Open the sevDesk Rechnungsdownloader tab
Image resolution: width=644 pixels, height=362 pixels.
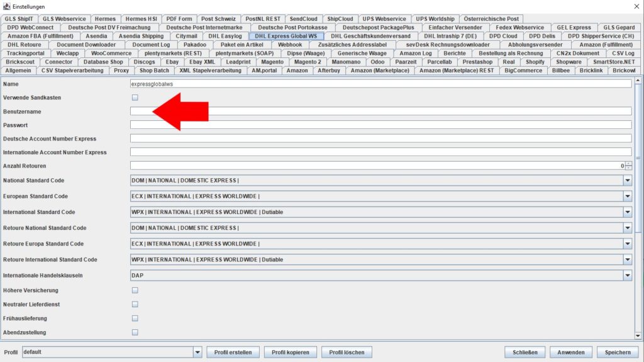[x=448, y=45]
